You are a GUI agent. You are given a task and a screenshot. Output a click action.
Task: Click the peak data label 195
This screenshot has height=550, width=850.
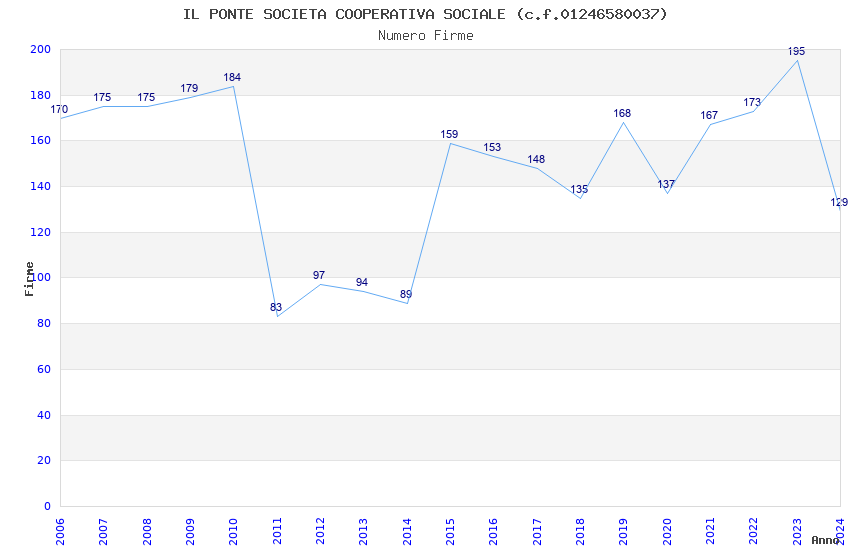[x=796, y=51]
